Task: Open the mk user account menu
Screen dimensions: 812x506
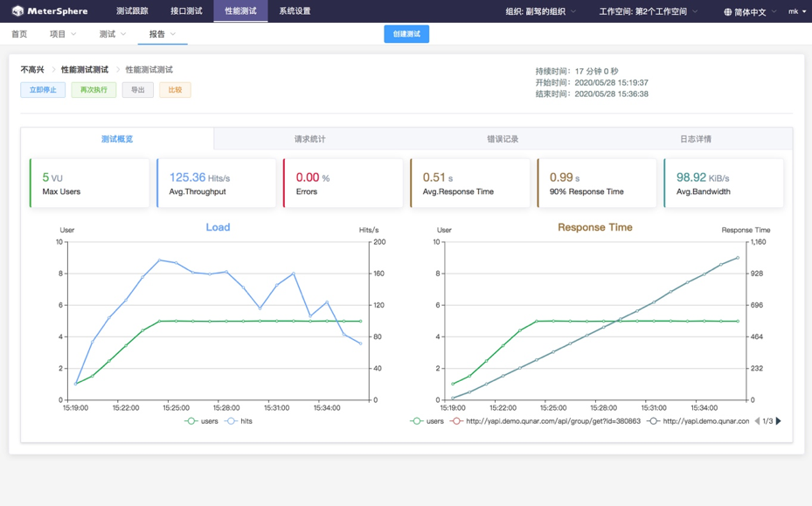Action: tap(797, 11)
